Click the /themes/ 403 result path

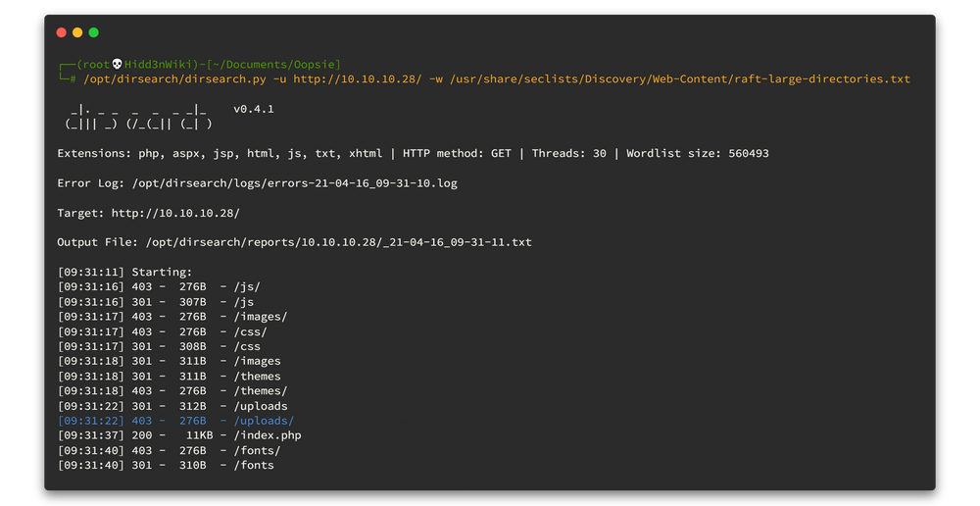click(260, 391)
